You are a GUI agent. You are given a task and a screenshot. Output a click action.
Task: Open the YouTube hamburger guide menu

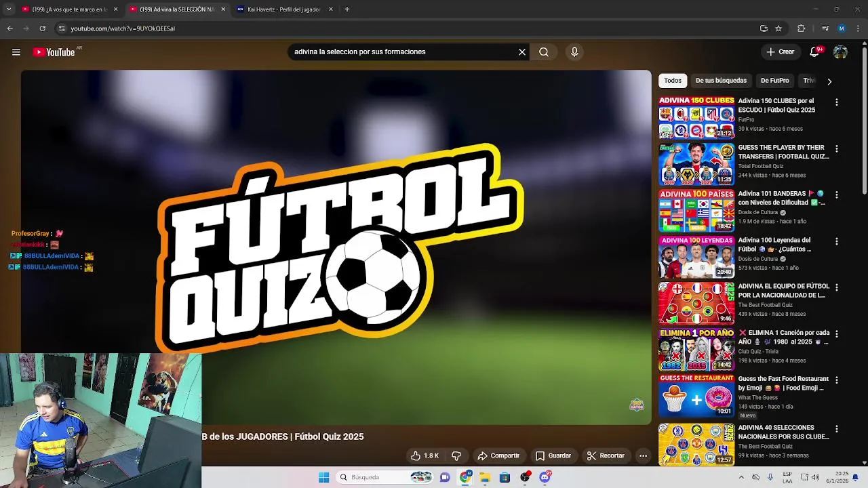(x=16, y=52)
